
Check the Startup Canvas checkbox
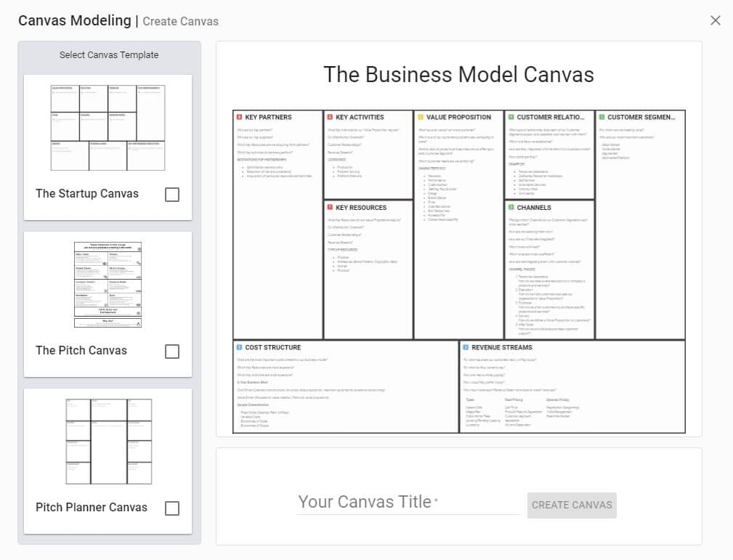pyautogui.click(x=172, y=195)
